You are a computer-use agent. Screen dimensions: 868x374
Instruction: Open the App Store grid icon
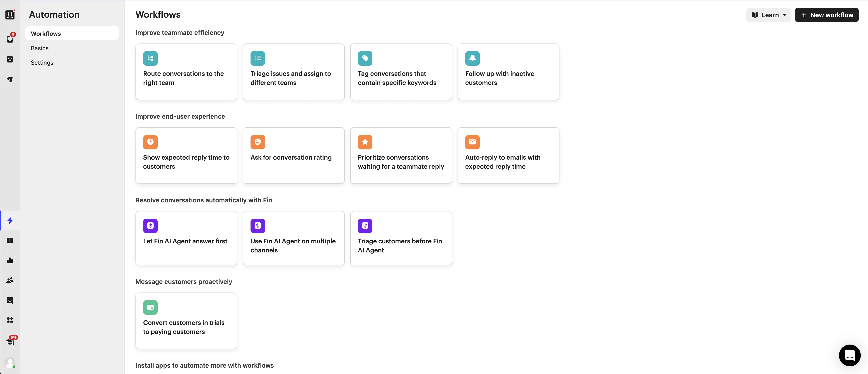tap(10, 320)
